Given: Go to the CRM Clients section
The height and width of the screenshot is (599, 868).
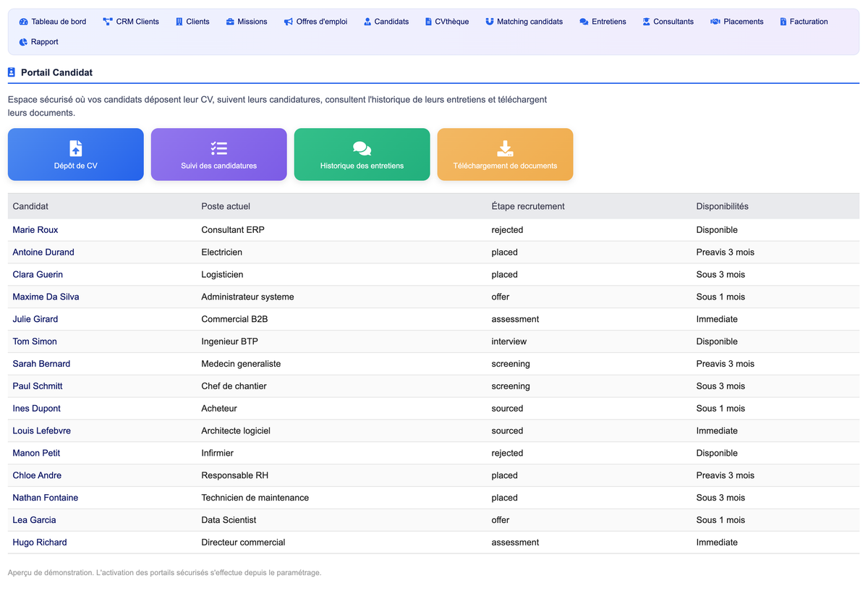Looking at the screenshot, I should [131, 22].
